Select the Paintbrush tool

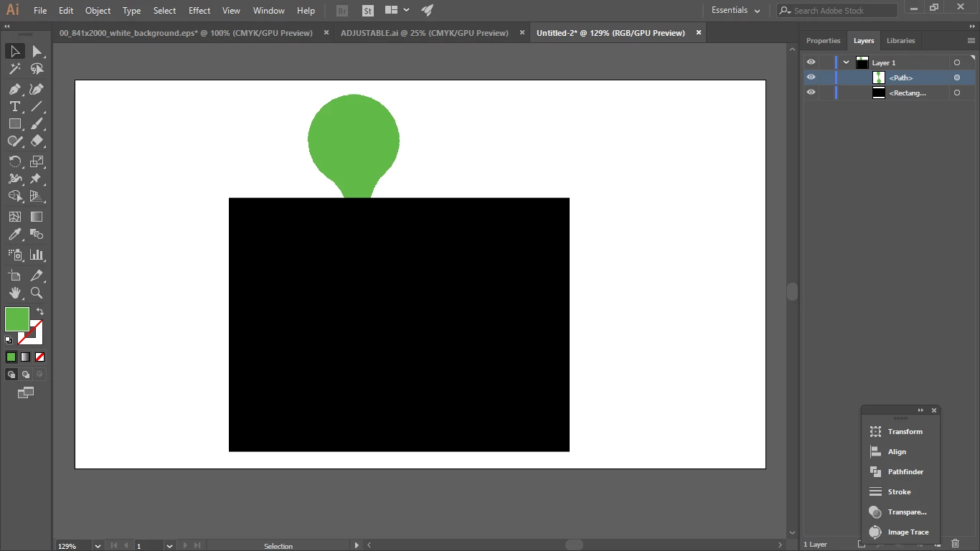click(x=37, y=124)
